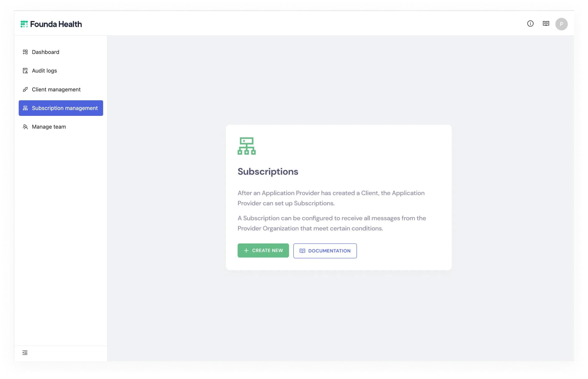Select Subscription management
The height and width of the screenshot is (379, 588).
click(x=61, y=108)
